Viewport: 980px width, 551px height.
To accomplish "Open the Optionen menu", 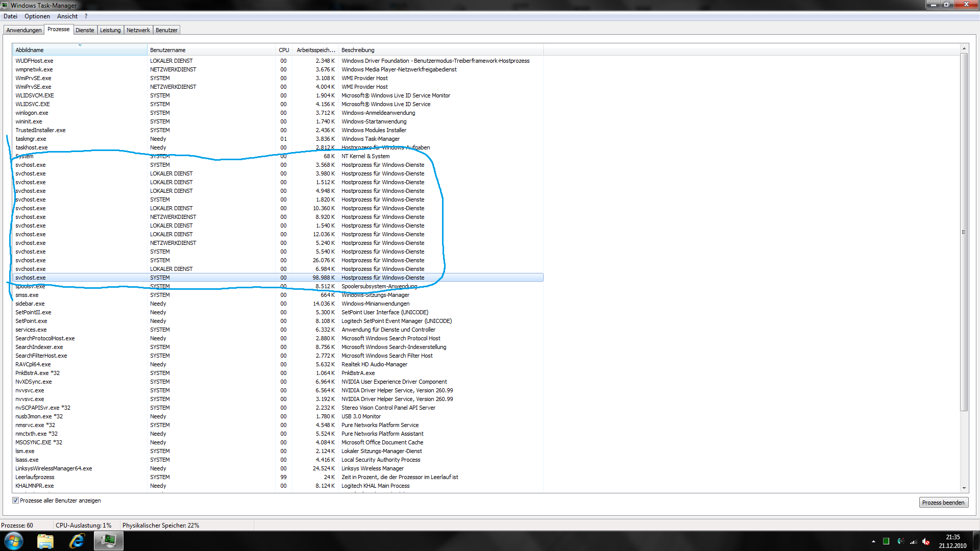I will point(37,16).
